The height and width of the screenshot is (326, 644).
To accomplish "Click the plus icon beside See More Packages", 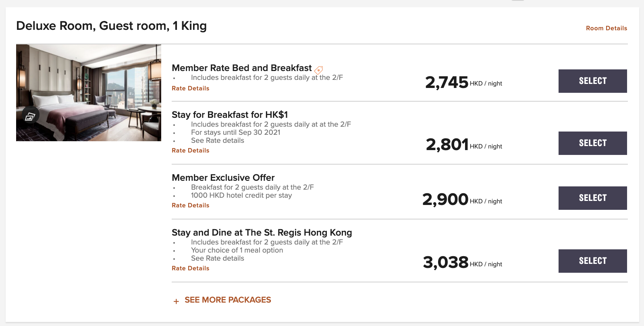I will tap(176, 301).
